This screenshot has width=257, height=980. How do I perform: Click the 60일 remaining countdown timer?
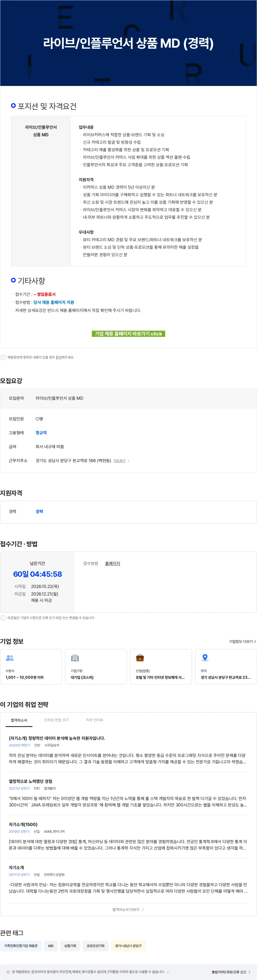coord(37,574)
